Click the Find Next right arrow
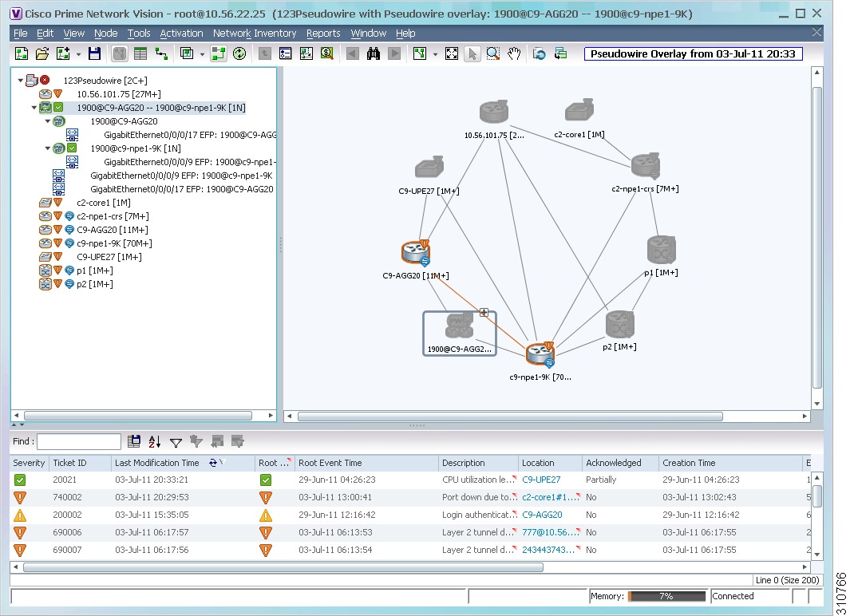This screenshot has height=616, width=850. 394,53
